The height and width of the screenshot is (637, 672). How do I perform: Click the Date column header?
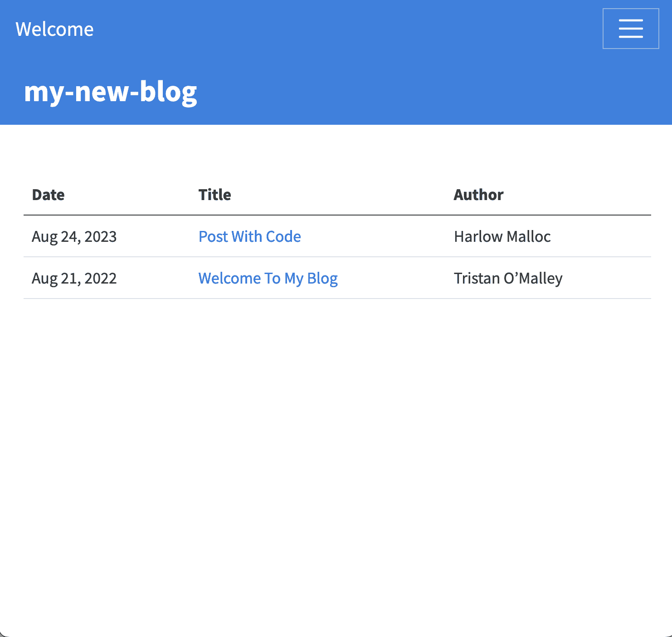point(48,195)
